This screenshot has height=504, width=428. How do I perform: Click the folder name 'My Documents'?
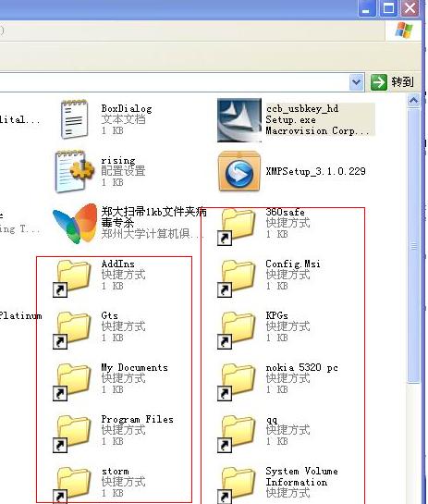(x=134, y=368)
